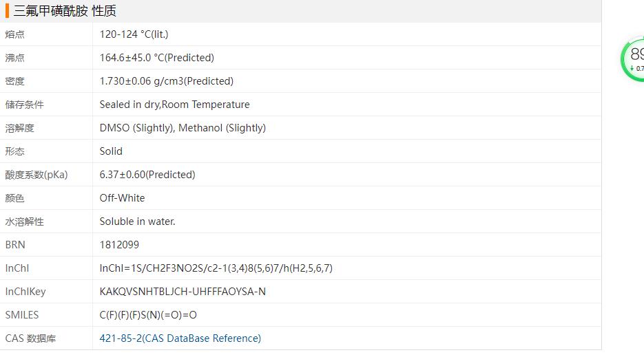Click the InChIKey value KAKQVSNHTBLJCH-UHFFFAOYSA-N
Viewport: 644px width, 357px height.
pyautogui.click(x=183, y=292)
